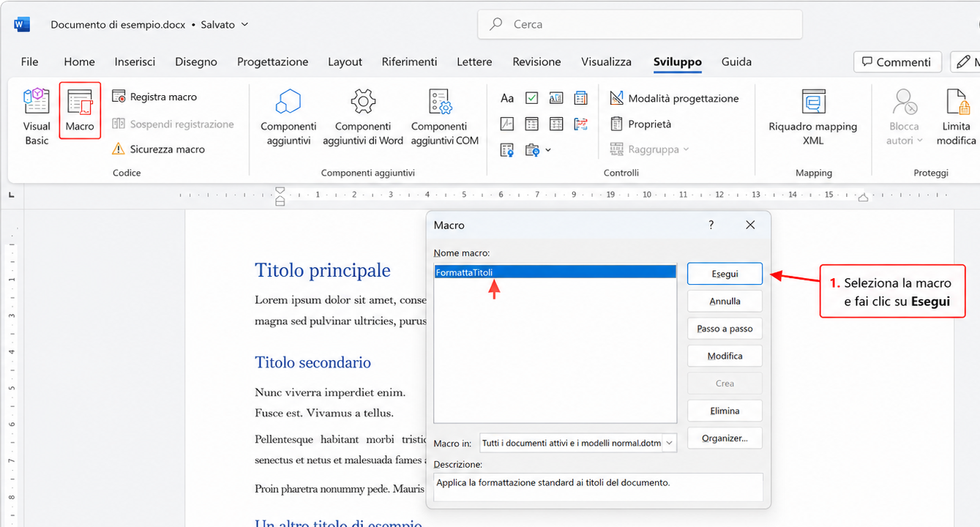
Task: Go to the Disegno tab
Action: pos(196,61)
